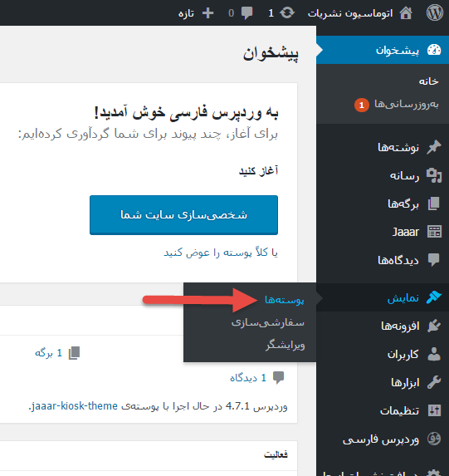The image size is (449, 476).
Task: Open دیدگاه‌ها menu in sidebar
Action: [x=398, y=261]
